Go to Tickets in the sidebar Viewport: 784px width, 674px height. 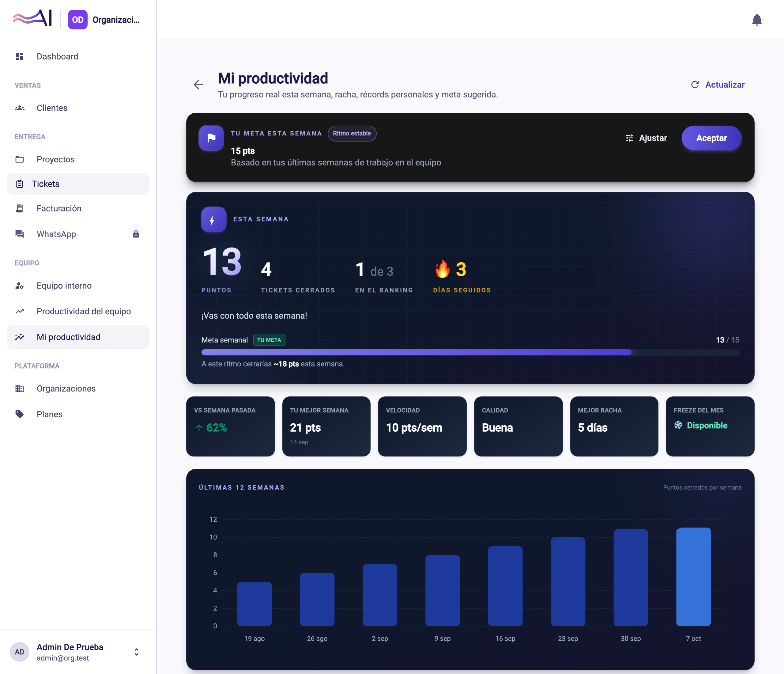tap(78, 184)
